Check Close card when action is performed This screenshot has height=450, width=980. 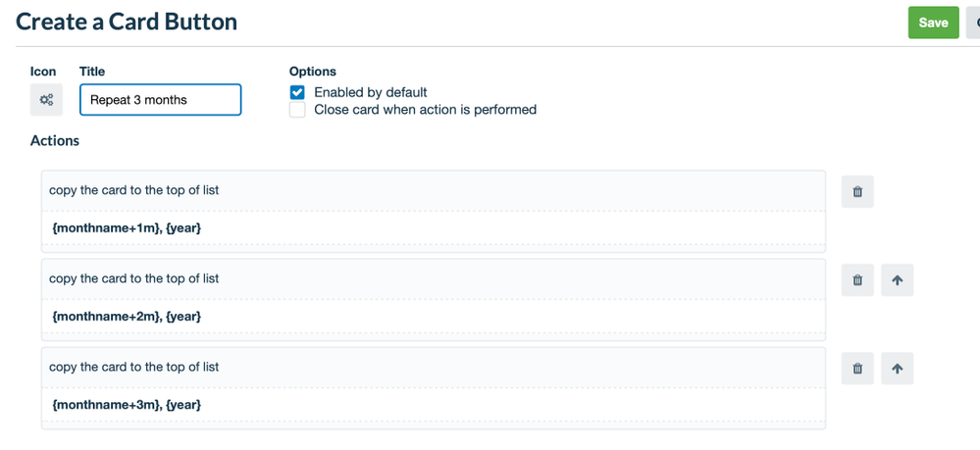pos(297,110)
